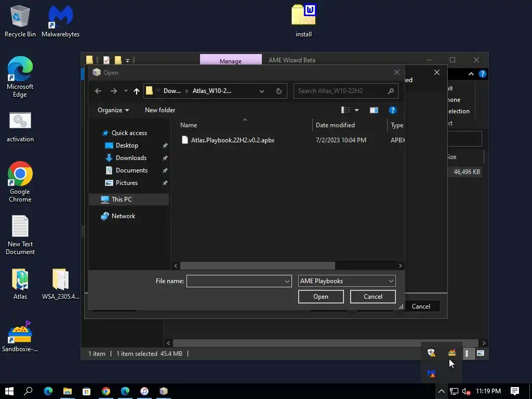Open taskbar search magnifier

pos(28,391)
